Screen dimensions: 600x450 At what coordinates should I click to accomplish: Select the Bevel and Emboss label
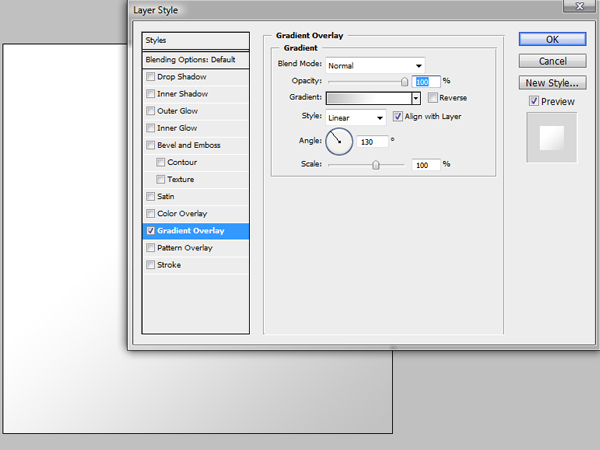click(189, 145)
